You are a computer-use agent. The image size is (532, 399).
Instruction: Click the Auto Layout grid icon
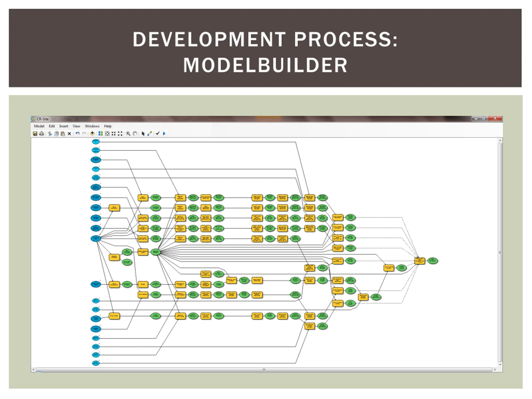pyautogui.click(x=101, y=133)
